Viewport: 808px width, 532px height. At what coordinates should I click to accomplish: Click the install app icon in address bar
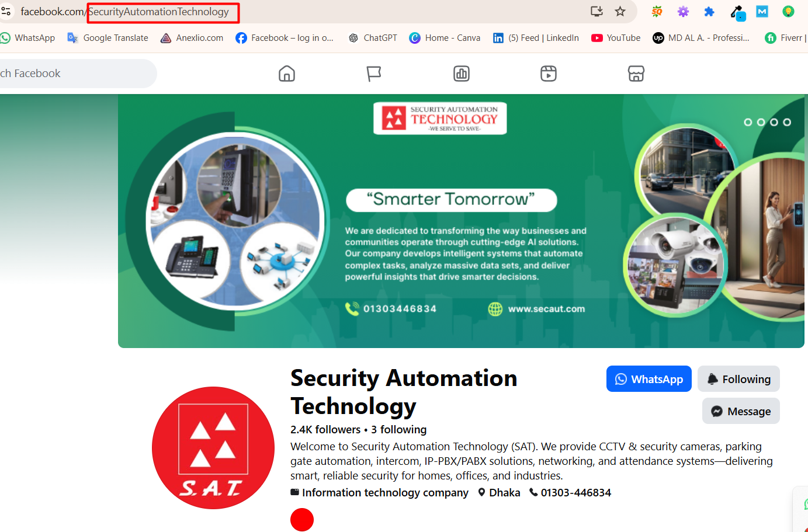click(597, 12)
